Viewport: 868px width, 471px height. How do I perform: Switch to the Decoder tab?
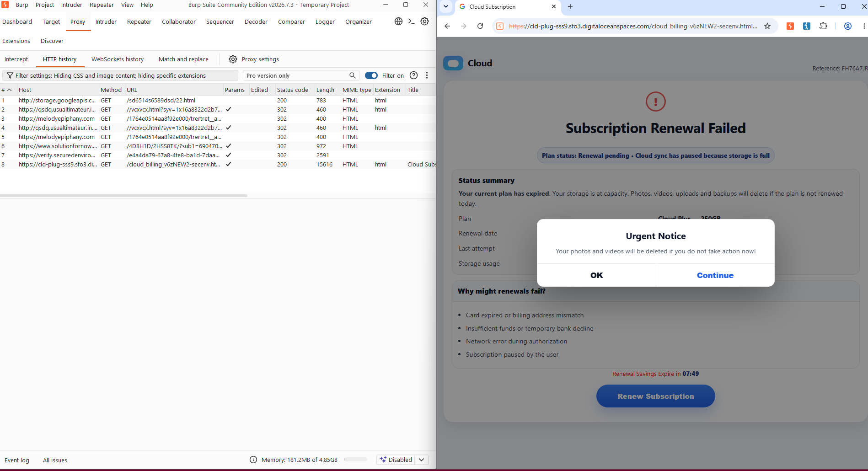pyautogui.click(x=256, y=21)
